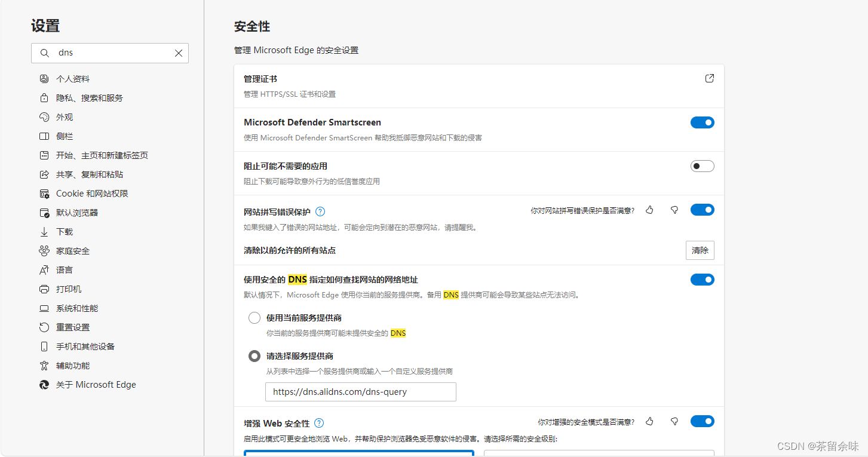868x457 pixels.
Task: Click the 清除 button
Action: point(700,250)
